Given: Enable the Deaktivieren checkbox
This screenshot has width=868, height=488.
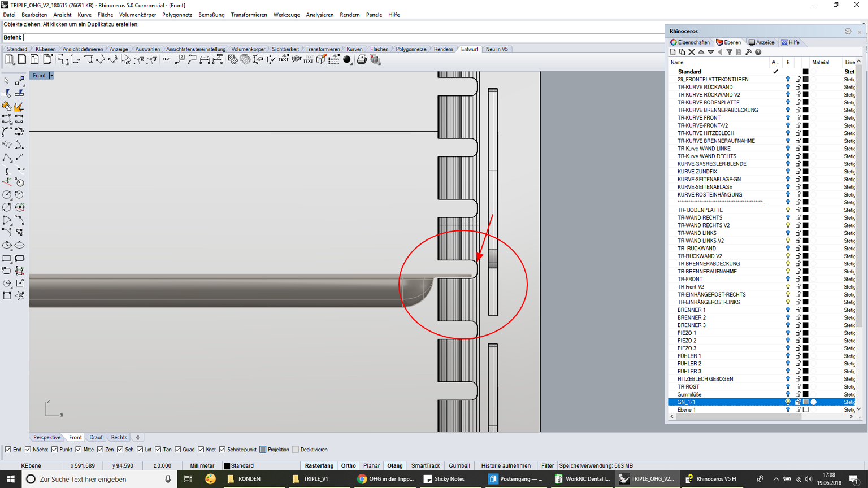Looking at the screenshot, I should point(296,450).
